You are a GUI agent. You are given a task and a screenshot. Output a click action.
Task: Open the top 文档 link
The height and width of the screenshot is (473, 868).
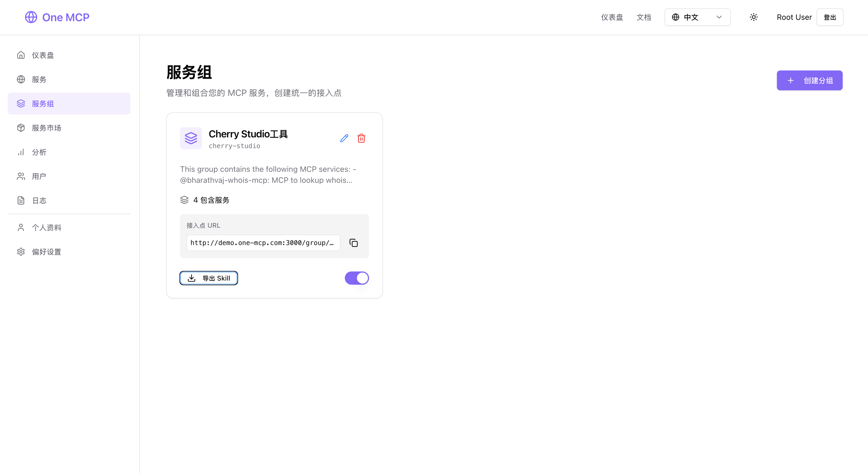tap(644, 17)
